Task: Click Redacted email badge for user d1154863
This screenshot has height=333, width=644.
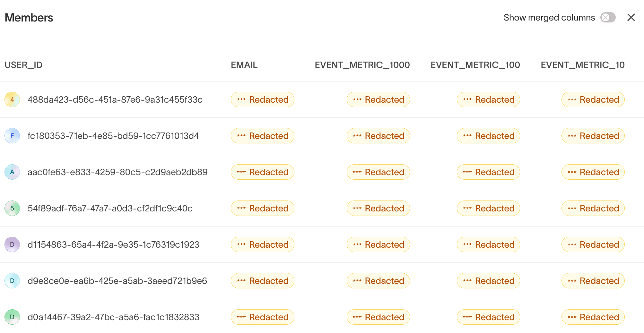Action: point(263,244)
